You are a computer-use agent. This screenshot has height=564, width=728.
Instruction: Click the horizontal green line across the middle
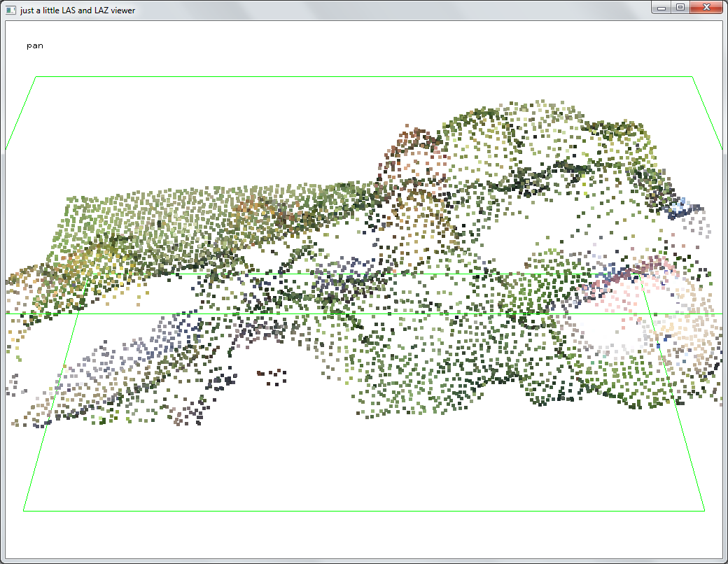(364, 313)
